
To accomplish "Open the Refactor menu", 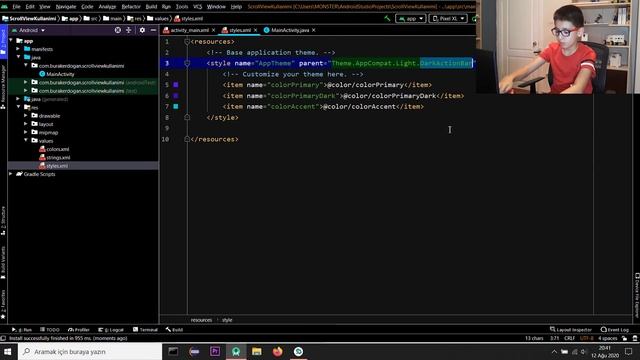I will click(131, 7).
